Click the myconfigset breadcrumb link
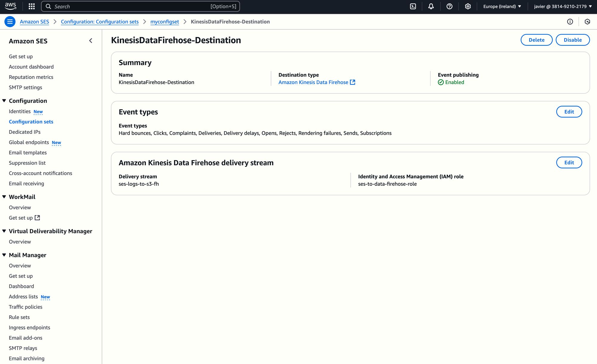The image size is (597, 364). coord(164,22)
